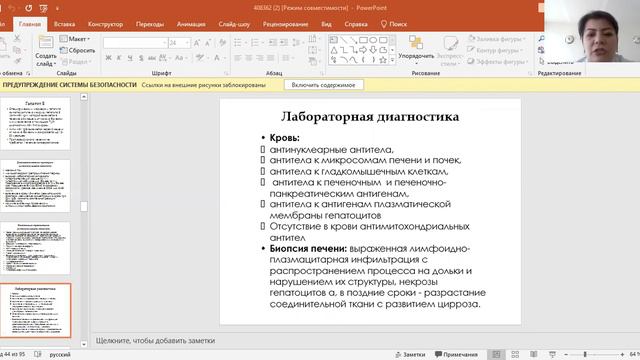This screenshot has width=640, height=360.
Task: Click Заметки (Notes) in status bar
Action: click(x=410, y=354)
